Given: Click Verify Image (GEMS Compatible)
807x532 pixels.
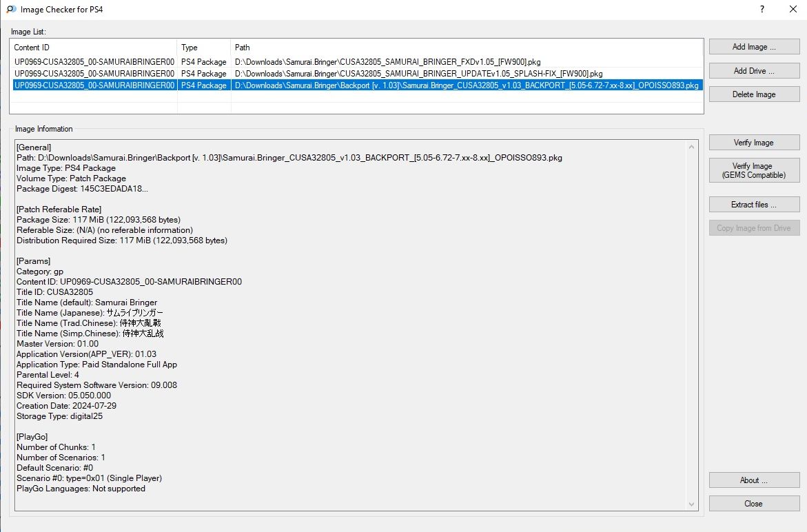Looking at the screenshot, I should click(754, 170).
